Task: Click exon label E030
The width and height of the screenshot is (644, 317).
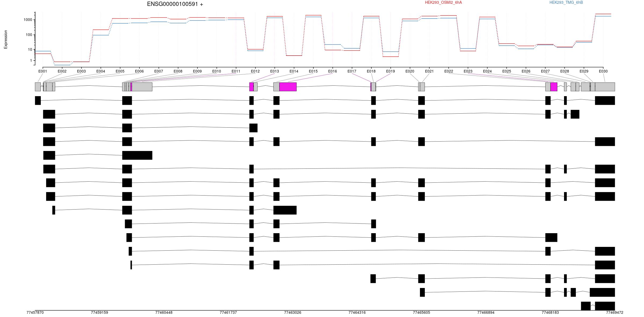Action: (x=603, y=71)
